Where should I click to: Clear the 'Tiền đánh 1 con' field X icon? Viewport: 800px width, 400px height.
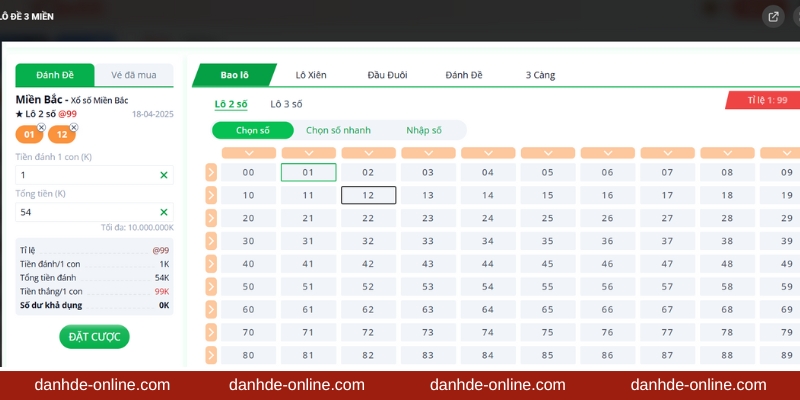click(x=164, y=175)
